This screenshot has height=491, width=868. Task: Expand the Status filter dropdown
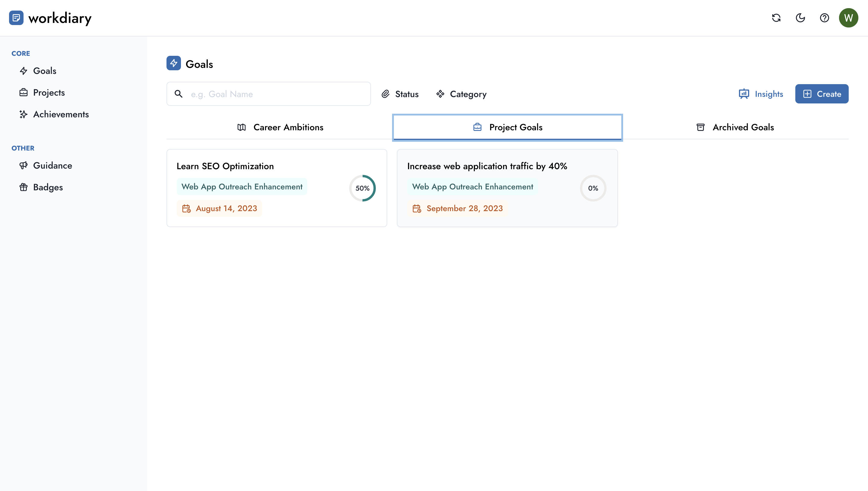coord(400,94)
